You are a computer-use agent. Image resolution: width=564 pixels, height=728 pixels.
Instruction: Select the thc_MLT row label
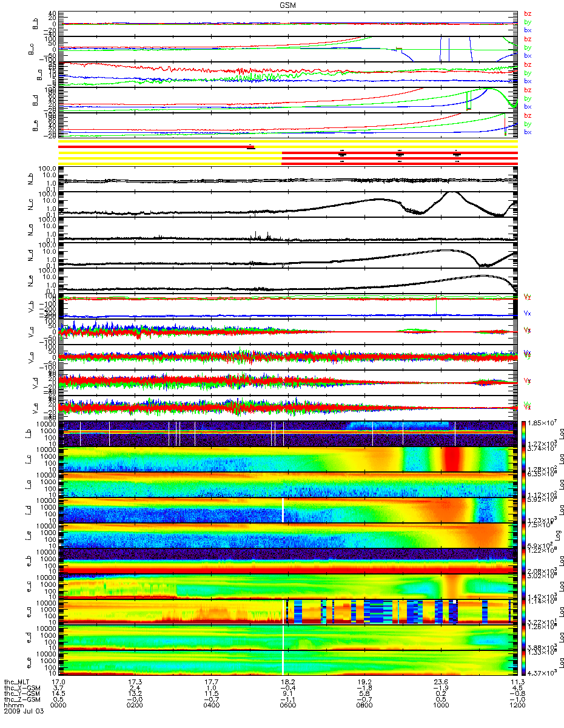pyautogui.click(x=18, y=682)
